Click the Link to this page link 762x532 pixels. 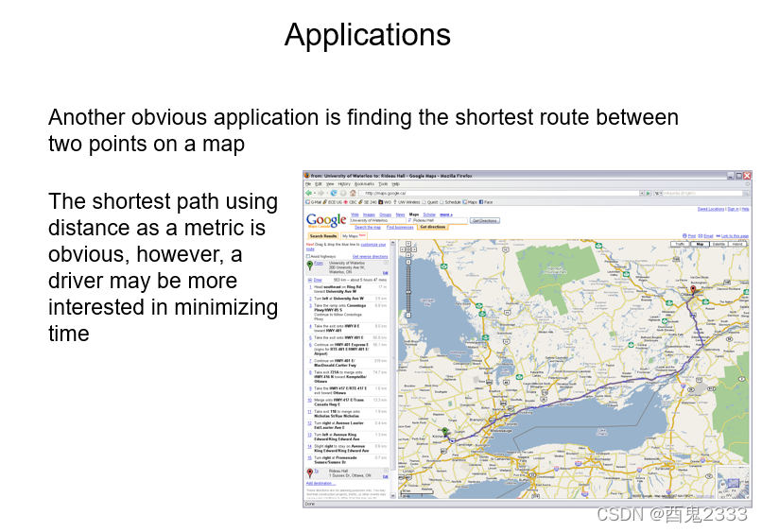pos(733,236)
